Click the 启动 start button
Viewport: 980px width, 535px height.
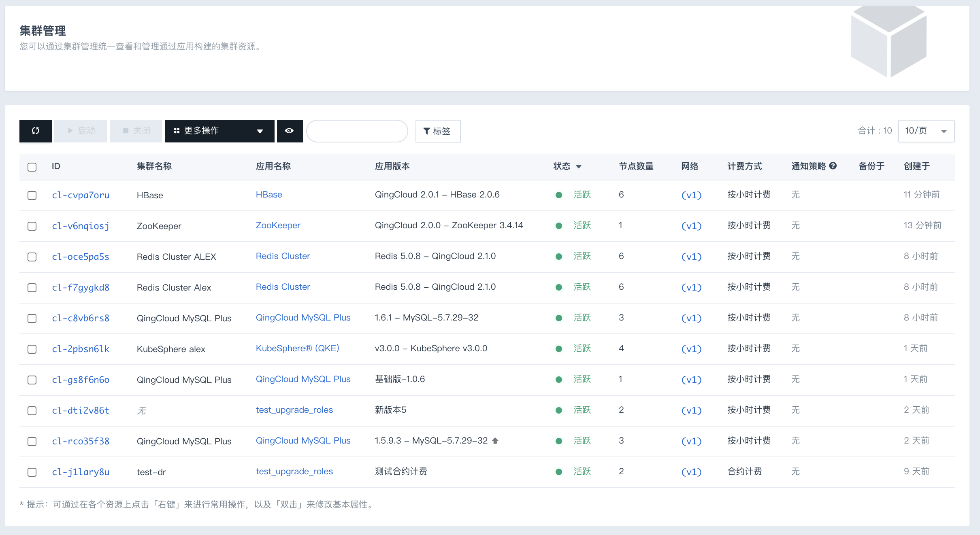coord(81,131)
